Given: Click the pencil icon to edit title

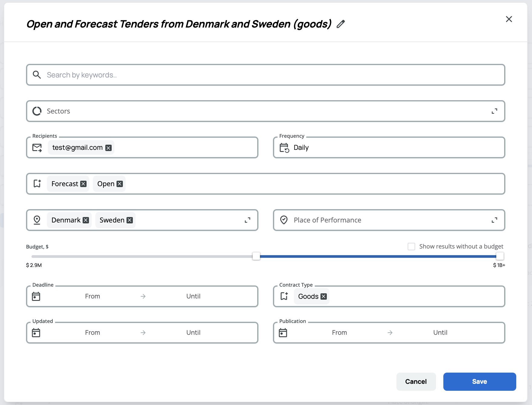Looking at the screenshot, I should [341, 24].
